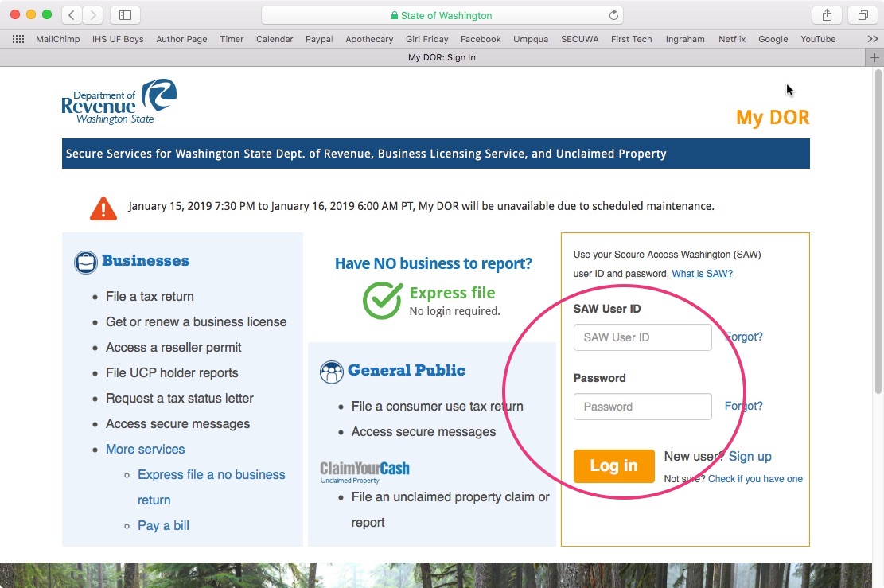The width and height of the screenshot is (884, 588).
Task: Open the What is SAW? link
Action: (702, 274)
